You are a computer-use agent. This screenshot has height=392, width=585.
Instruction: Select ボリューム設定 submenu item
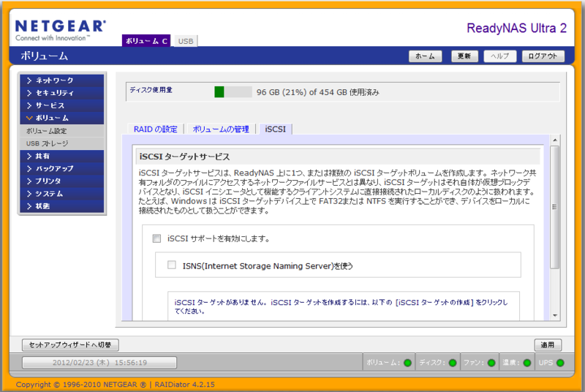[62, 131]
